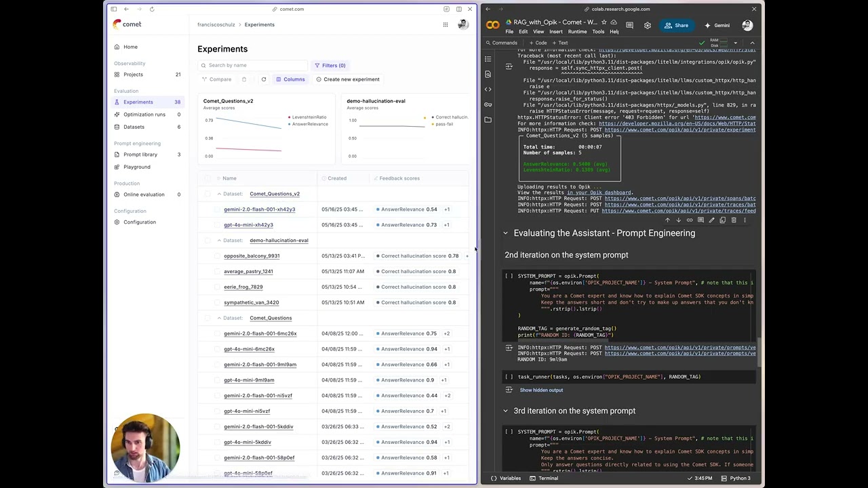The width and height of the screenshot is (868, 488).
Task: Add a Code cell in Colab
Action: tap(538, 43)
